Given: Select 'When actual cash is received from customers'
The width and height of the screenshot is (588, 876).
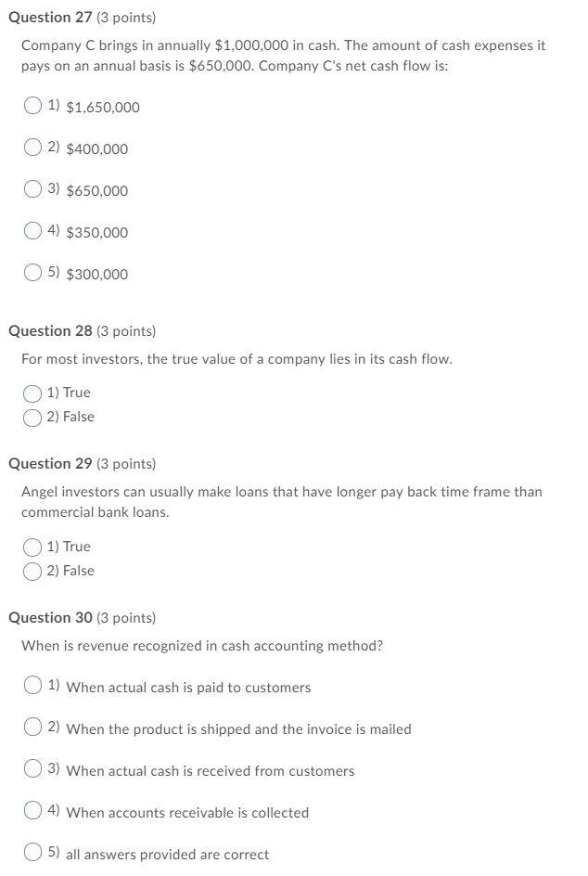Looking at the screenshot, I should point(31,770).
